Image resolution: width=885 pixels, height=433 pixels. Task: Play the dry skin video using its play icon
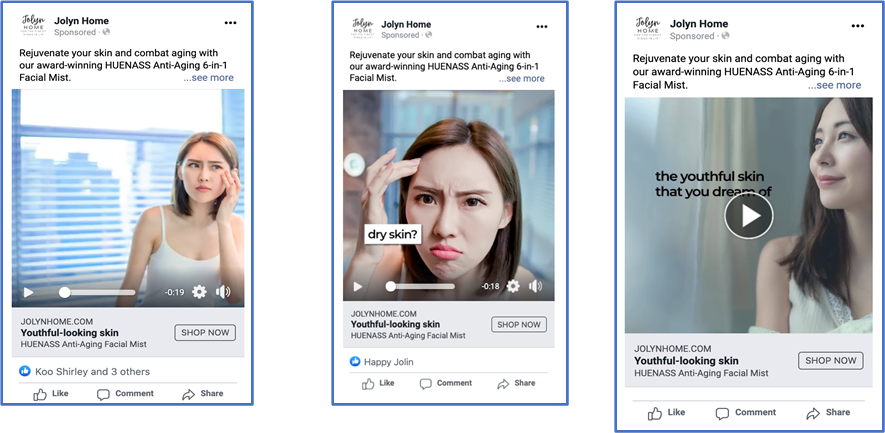[x=358, y=287]
